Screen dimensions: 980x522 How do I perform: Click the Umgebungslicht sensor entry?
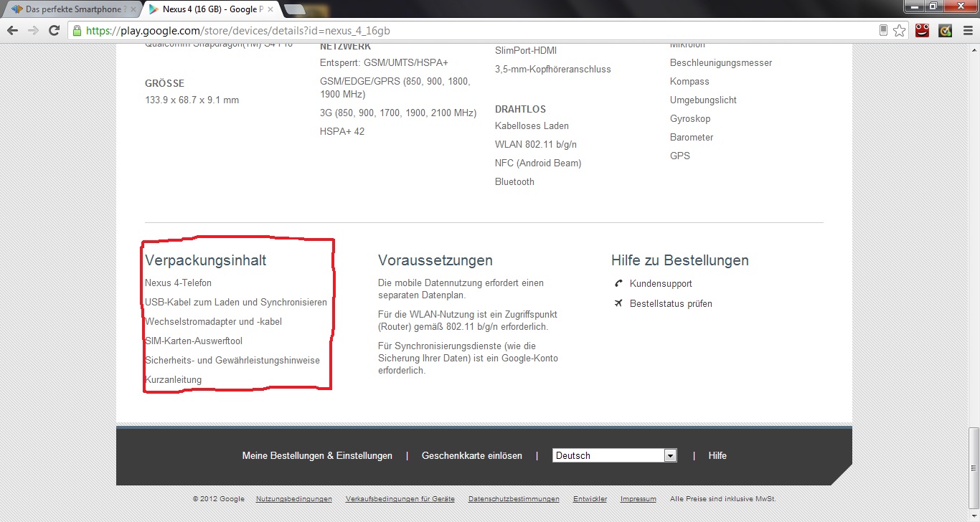(x=703, y=100)
